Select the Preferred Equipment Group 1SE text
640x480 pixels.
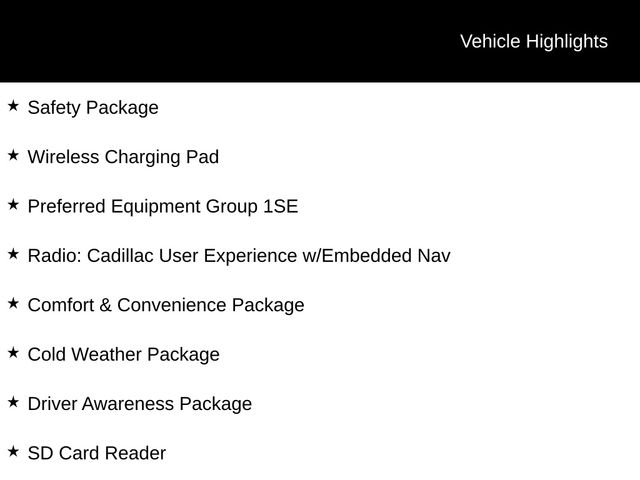163,207
